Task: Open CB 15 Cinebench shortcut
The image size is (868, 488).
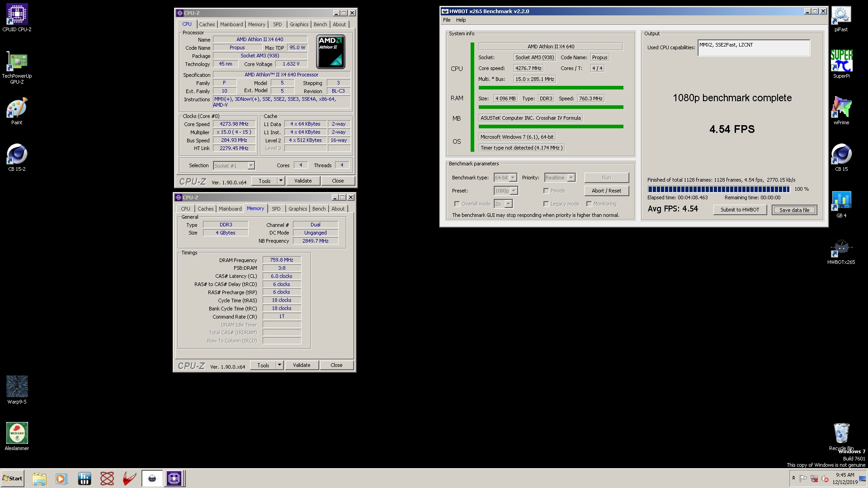Action: click(841, 158)
